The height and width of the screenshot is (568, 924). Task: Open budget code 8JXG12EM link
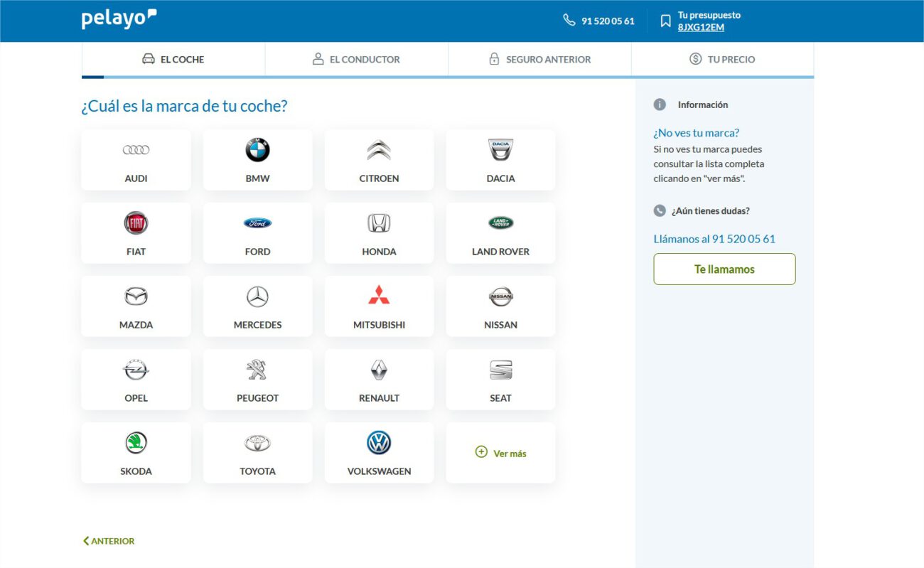(x=701, y=27)
